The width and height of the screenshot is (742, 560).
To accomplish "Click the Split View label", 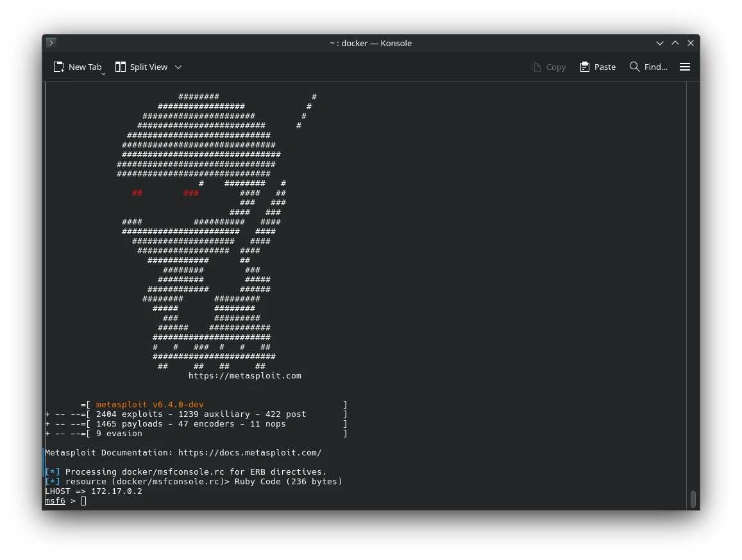I will click(x=149, y=67).
